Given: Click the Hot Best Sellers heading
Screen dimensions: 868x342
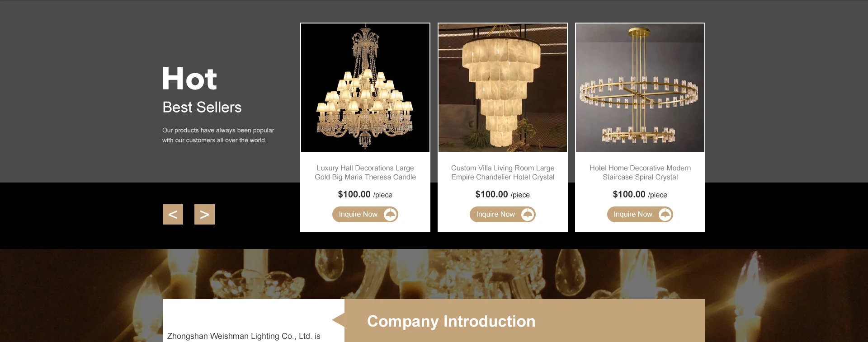Looking at the screenshot, I should point(202,90).
